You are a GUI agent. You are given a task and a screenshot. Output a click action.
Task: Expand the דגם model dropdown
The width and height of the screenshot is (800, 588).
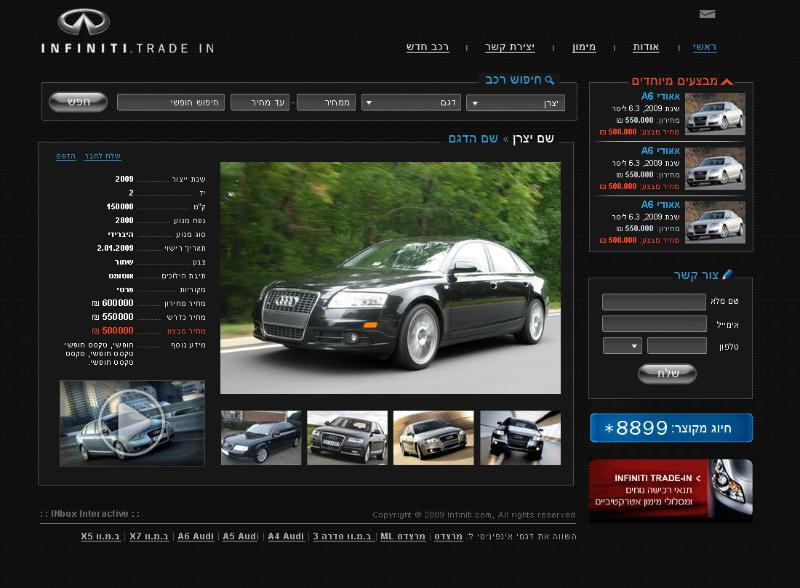point(411,103)
